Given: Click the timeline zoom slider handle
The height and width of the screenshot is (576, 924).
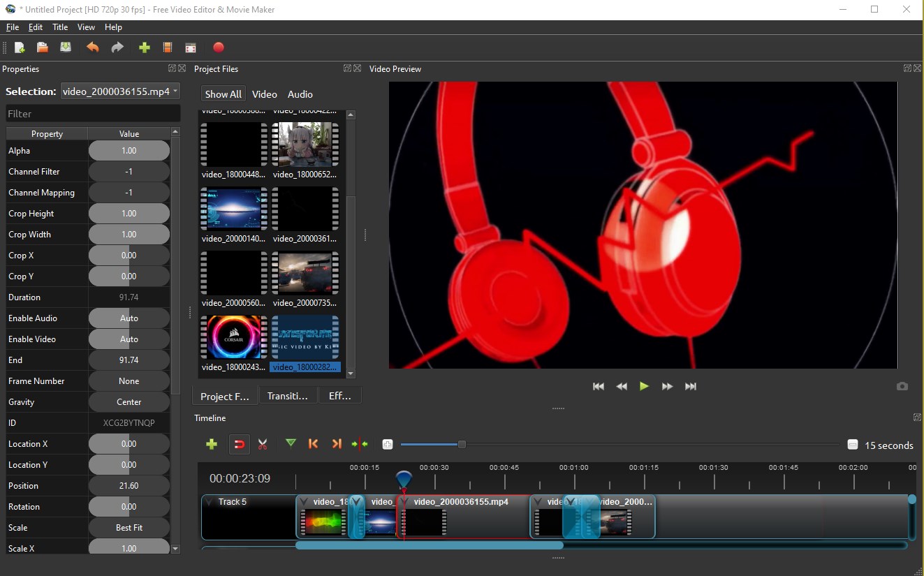Looking at the screenshot, I should [x=462, y=444].
